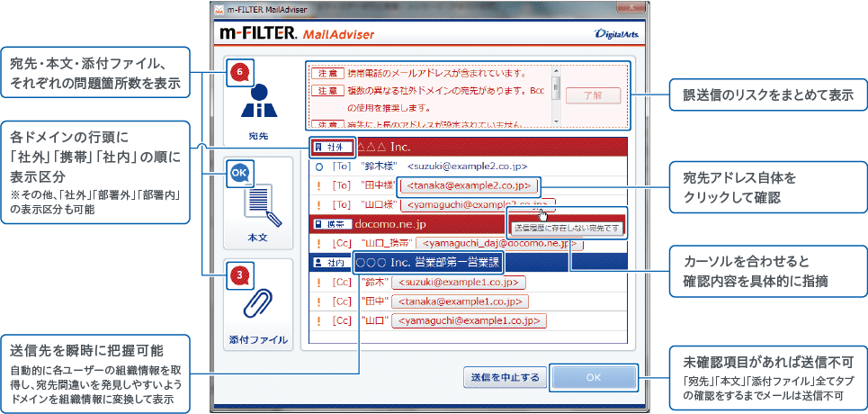Select the 社内 badge beside ○○○ Inc.

click(x=332, y=263)
